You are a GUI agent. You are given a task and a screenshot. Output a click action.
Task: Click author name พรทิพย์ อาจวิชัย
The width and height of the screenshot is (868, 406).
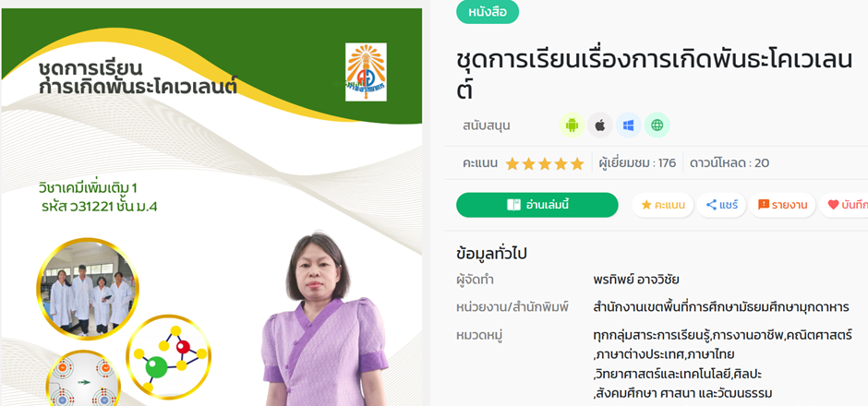point(636,280)
